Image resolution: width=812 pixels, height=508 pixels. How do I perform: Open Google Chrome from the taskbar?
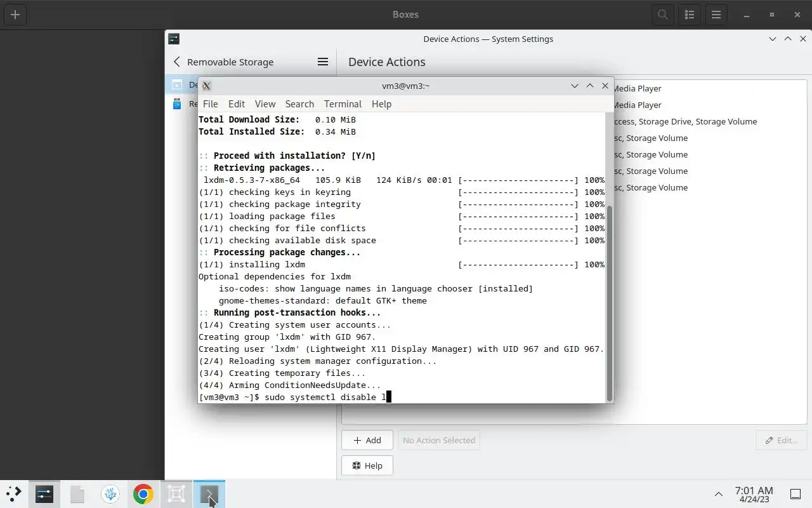click(143, 493)
